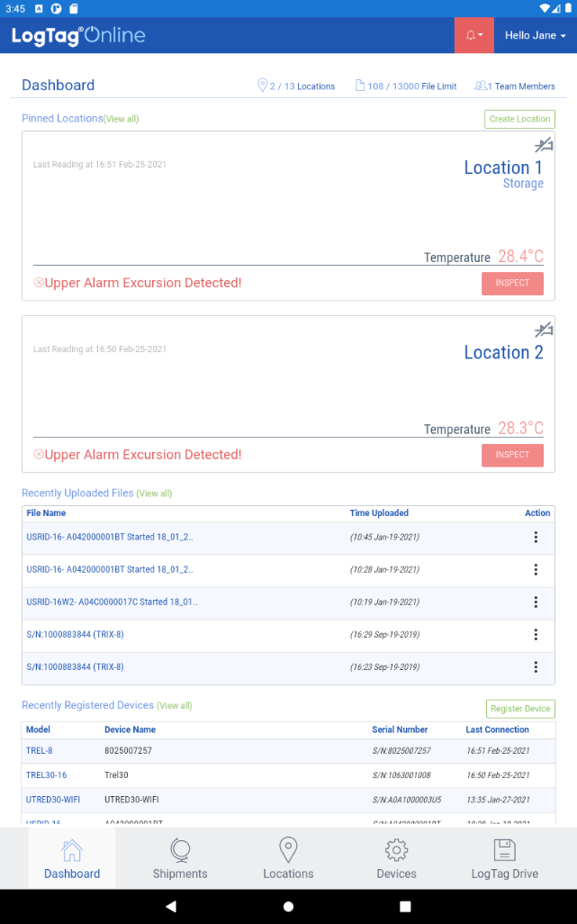
Task: View all pinned locations
Action: click(x=122, y=119)
